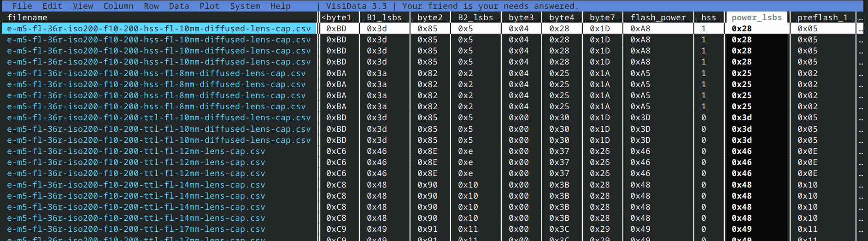868x241 pixels.
Task: Click 0x04 byte3 in the highlighted cursor row
Action: [x=519, y=29]
